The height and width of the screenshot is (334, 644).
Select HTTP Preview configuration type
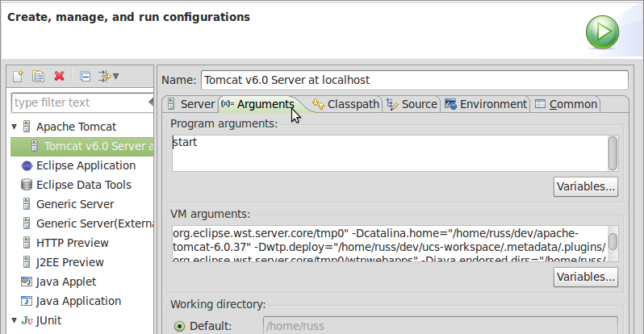(x=73, y=242)
